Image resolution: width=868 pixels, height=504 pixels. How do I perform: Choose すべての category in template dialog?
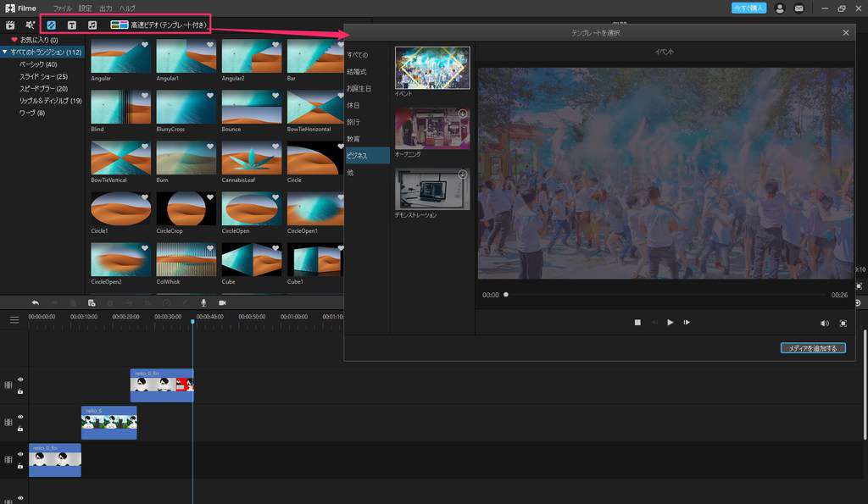pyautogui.click(x=357, y=55)
